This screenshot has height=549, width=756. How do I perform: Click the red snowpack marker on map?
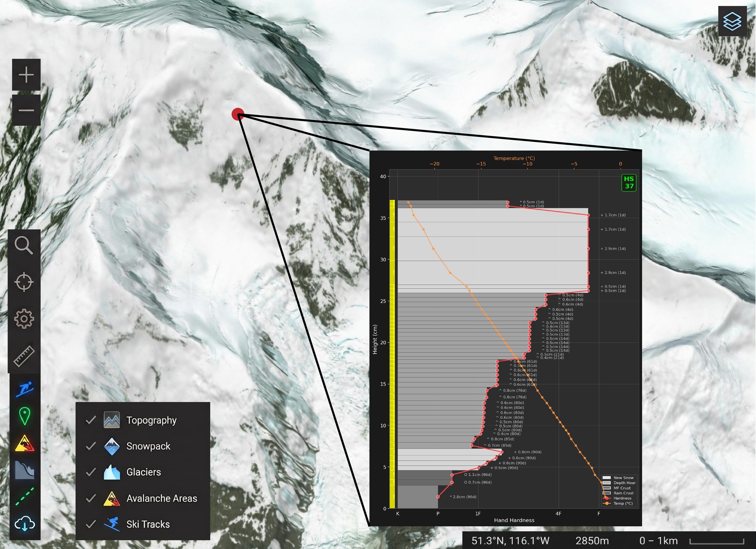click(238, 114)
